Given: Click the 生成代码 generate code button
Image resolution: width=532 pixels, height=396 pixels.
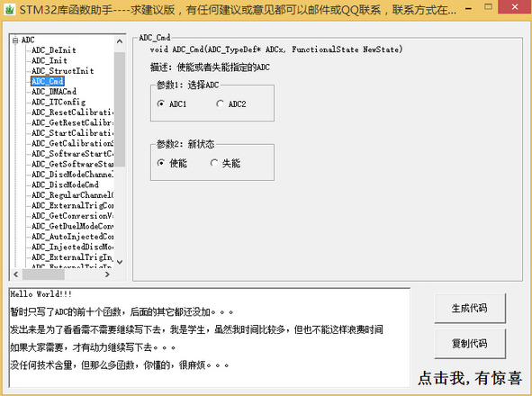Looking at the screenshot, I should click(470, 308).
